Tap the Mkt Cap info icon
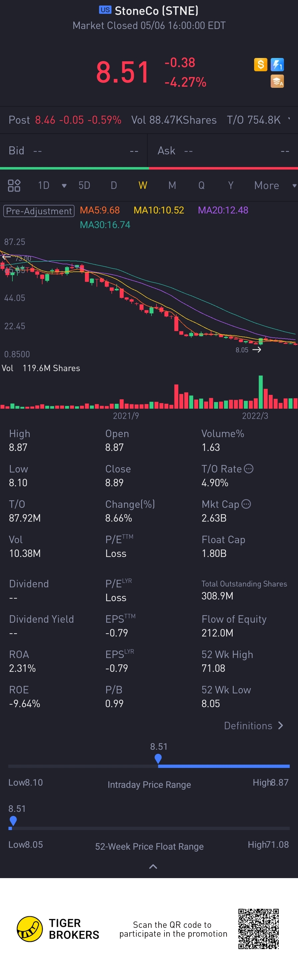The image size is (298, 980). [x=246, y=504]
